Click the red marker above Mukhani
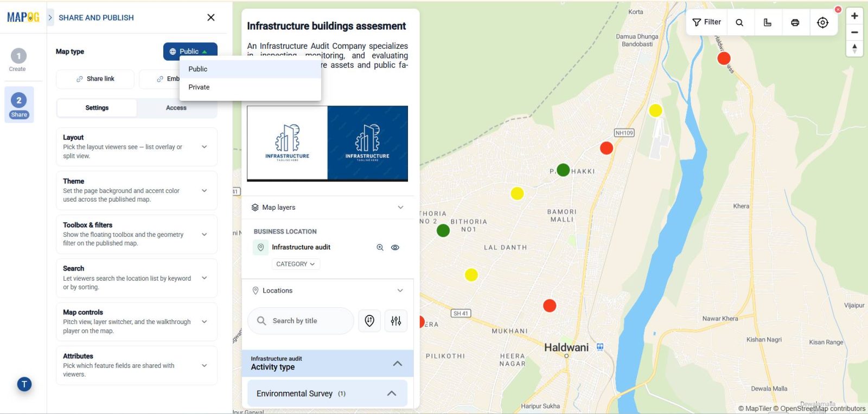Screen dimensions: 868x414 pos(550,306)
